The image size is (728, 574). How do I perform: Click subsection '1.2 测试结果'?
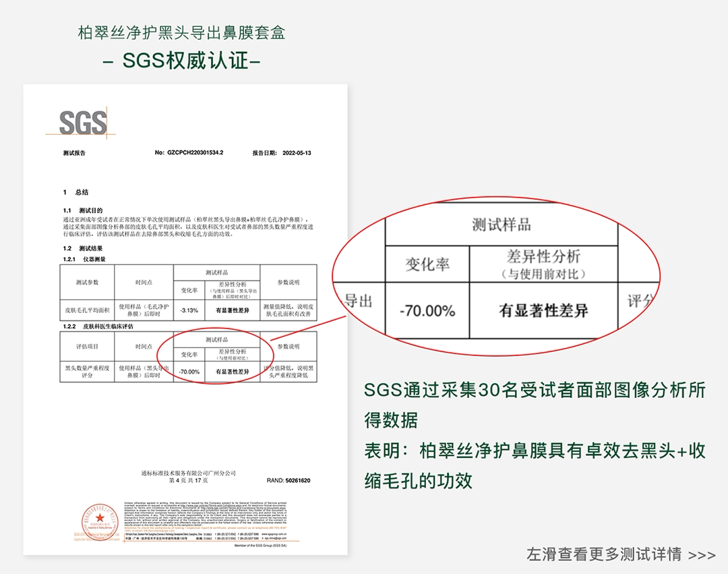click(x=83, y=248)
